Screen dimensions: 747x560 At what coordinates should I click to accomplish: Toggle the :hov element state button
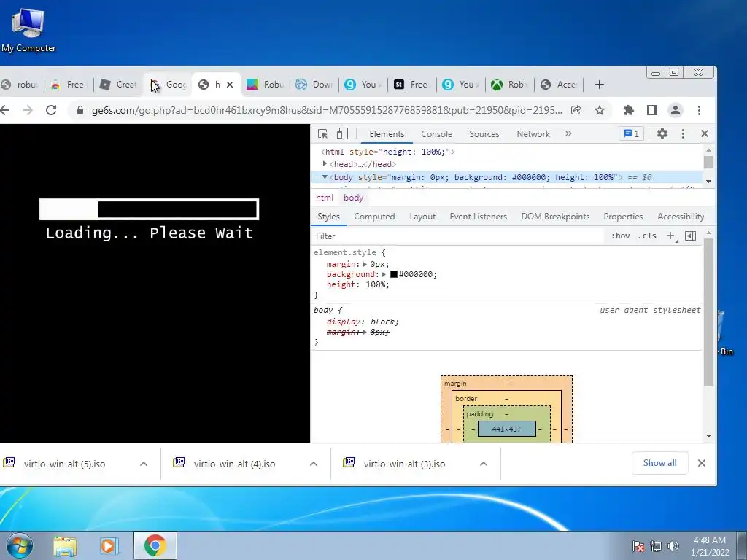click(x=620, y=236)
